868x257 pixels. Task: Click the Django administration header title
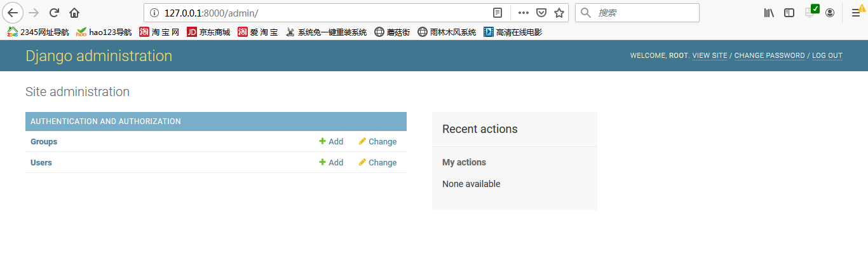pyautogui.click(x=98, y=56)
